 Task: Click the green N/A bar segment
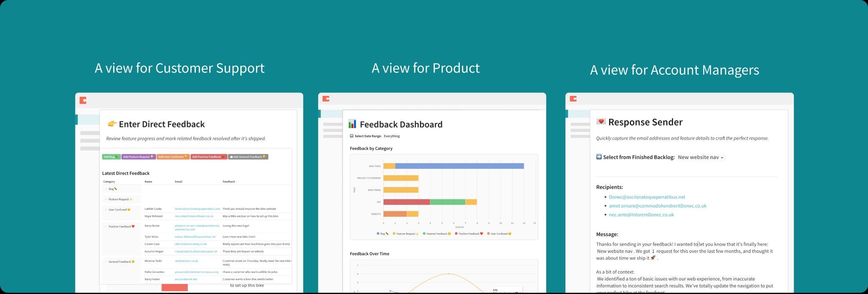448,202
